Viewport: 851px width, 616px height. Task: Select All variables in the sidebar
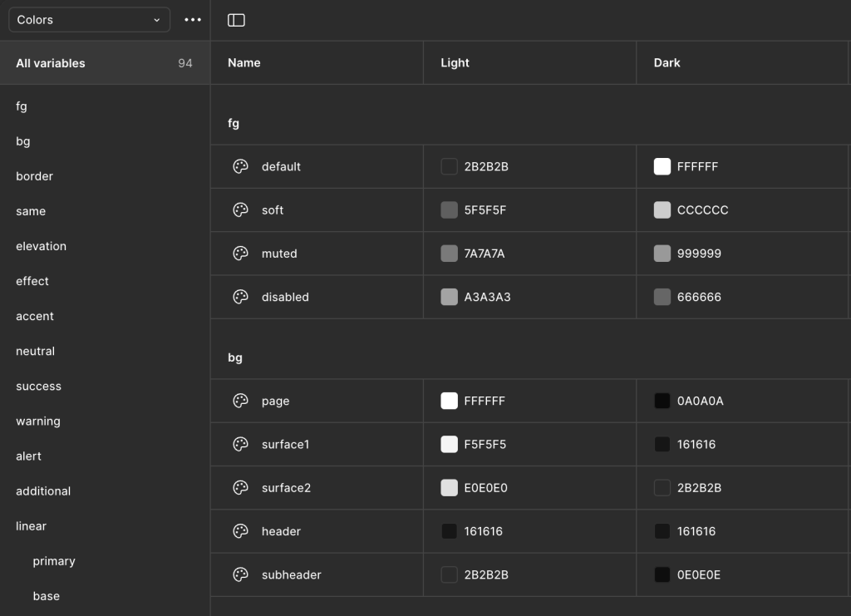[51, 63]
